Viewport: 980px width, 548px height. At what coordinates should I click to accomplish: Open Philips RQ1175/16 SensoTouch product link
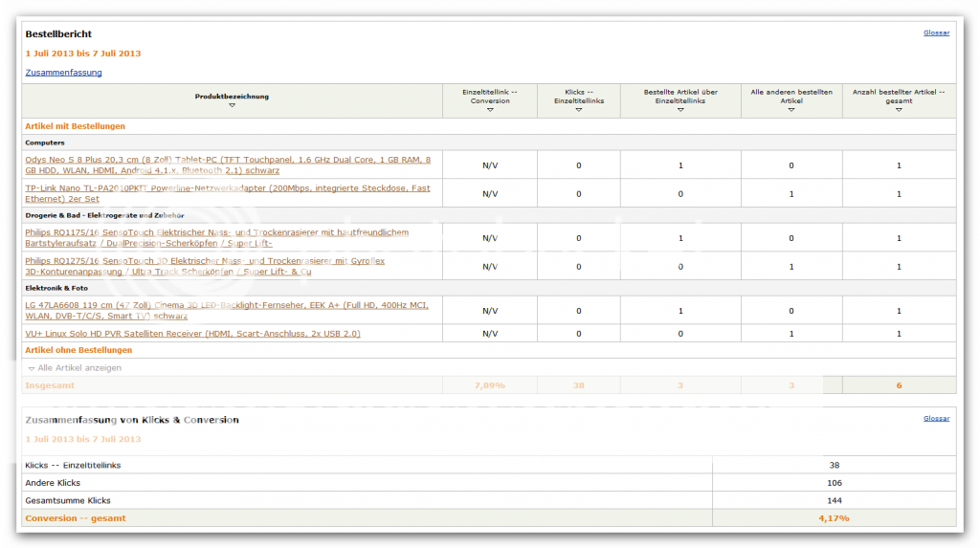(217, 237)
